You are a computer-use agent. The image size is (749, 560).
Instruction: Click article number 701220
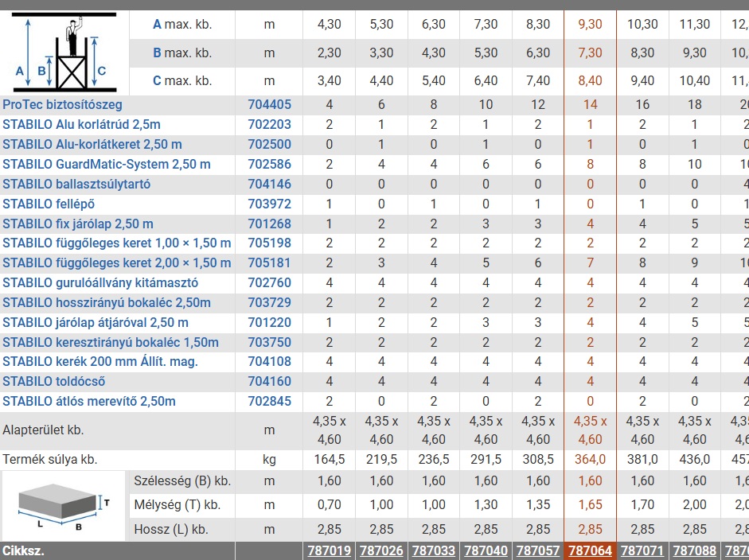[x=269, y=323]
